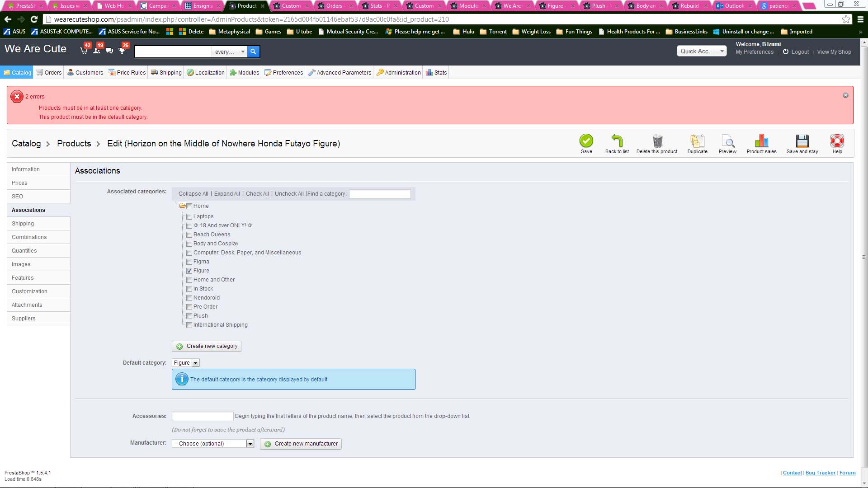The height and width of the screenshot is (488, 868).
Task: Click the Save and stay floppy icon
Action: click(x=802, y=141)
